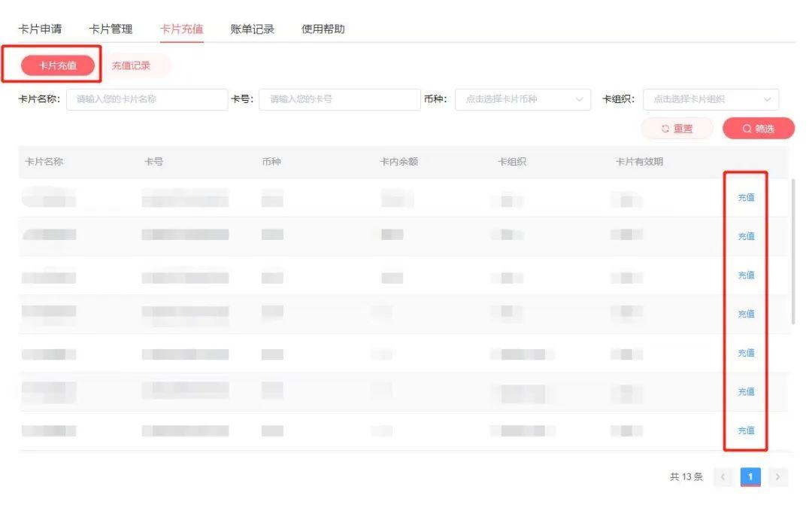Screen dimensions: 812x529
Task: Click the 卡号 column header
Action: point(153,162)
